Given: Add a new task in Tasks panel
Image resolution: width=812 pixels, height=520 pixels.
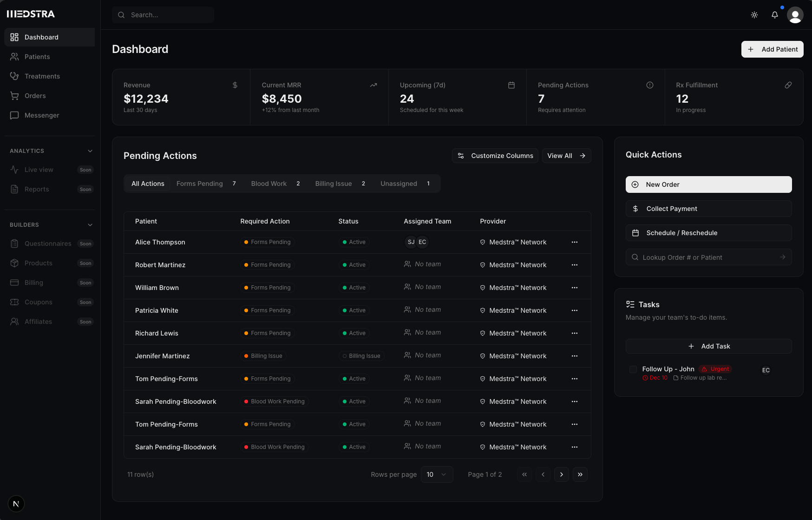Looking at the screenshot, I should [709, 346].
